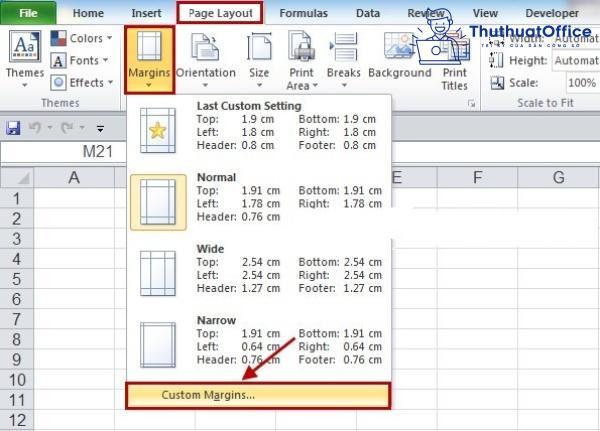Click the Scale percentage field showing 100%

[582, 83]
